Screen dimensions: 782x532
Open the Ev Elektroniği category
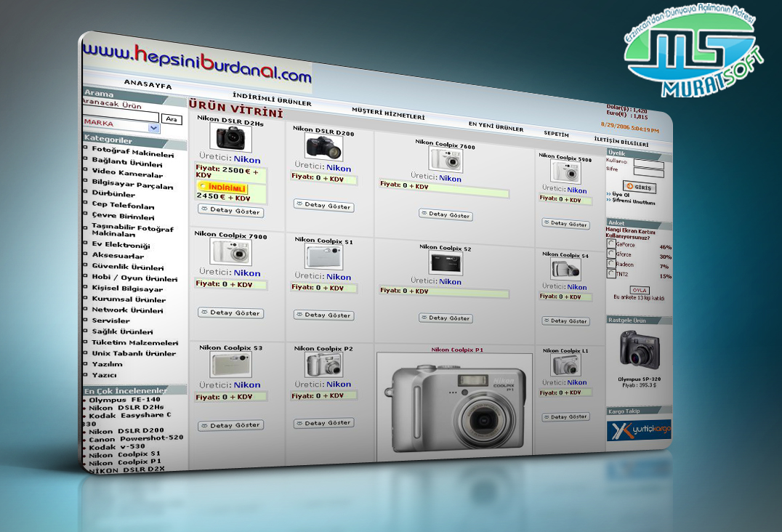121,245
